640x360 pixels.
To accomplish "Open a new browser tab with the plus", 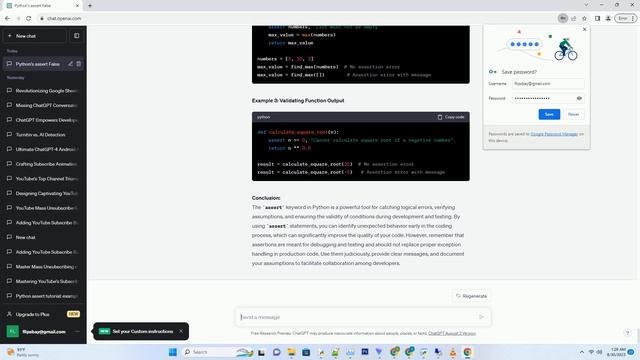I will pyautogui.click(x=90, y=6).
